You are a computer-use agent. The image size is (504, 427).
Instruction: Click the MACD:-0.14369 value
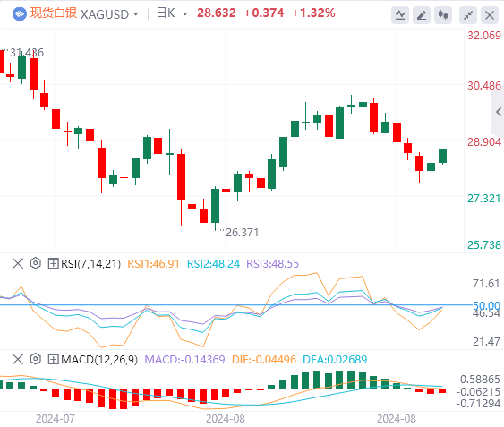tap(184, 359)
